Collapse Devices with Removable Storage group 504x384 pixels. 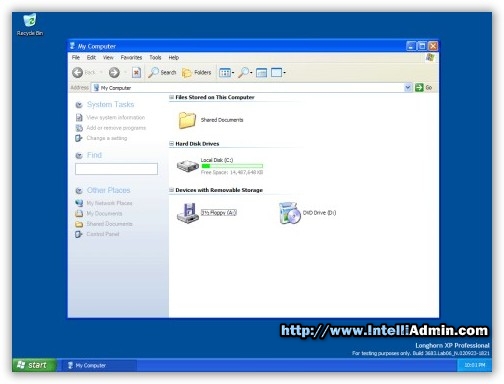(x=171, y=190)
